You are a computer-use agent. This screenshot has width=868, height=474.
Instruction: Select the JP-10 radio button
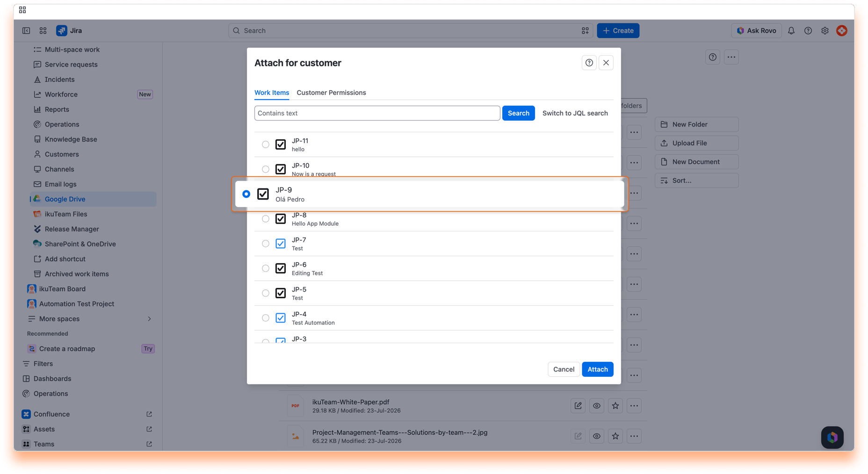point(265,169)
